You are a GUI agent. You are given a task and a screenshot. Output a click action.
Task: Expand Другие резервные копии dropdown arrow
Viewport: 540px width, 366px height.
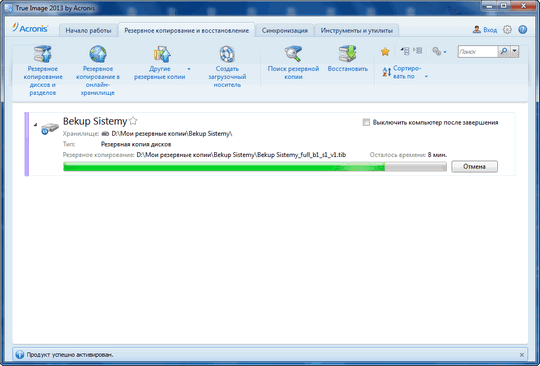[189, 69]
